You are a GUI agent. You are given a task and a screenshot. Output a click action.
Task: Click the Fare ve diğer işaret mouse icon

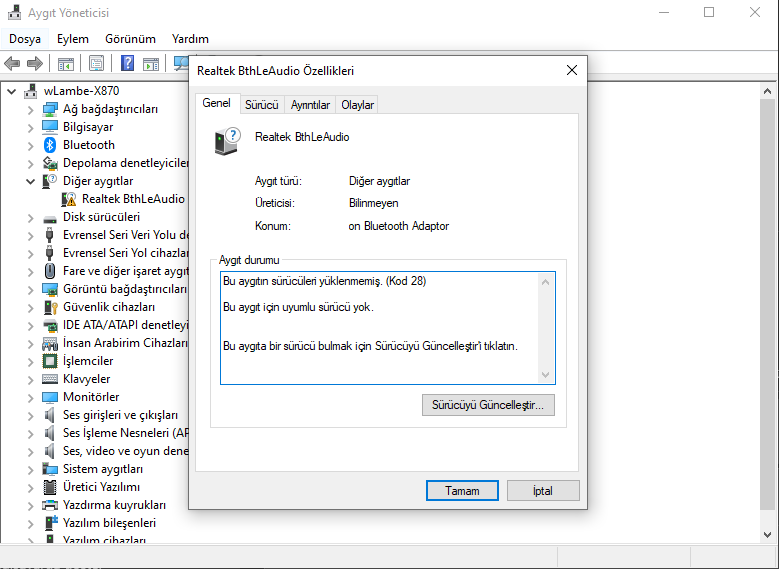pos(50,271)
